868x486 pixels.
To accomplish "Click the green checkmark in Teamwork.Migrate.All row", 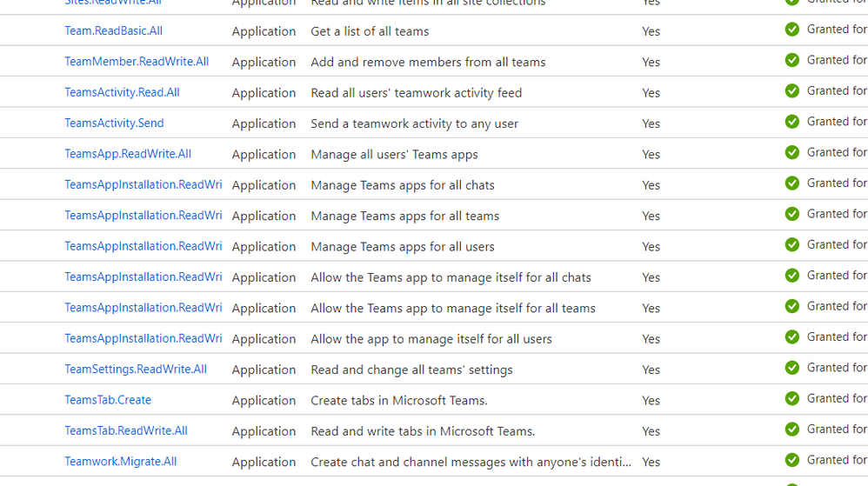I will 791,460.
